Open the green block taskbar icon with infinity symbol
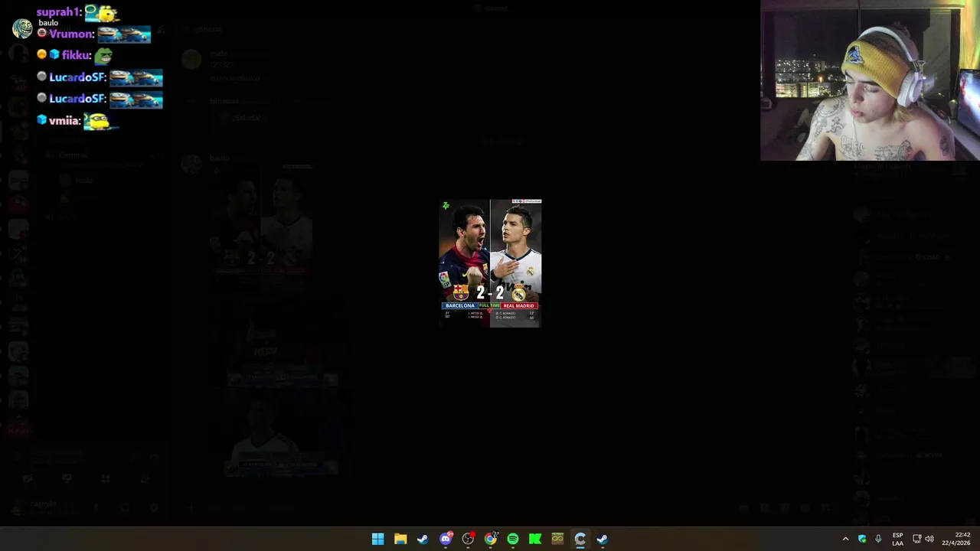980x551 pixels. pyautogui.click(x=557, y=539)
